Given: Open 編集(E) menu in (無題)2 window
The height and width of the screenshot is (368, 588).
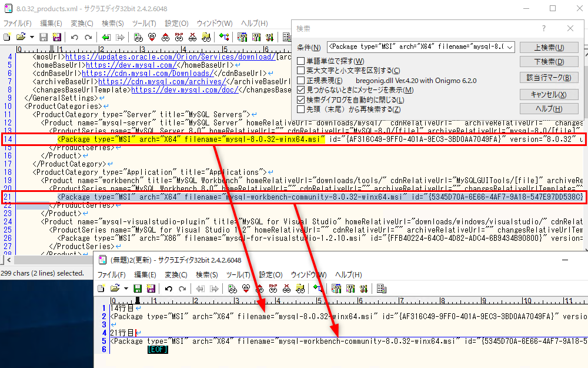Looking at the screenshot, I should [x=145, y=275].
